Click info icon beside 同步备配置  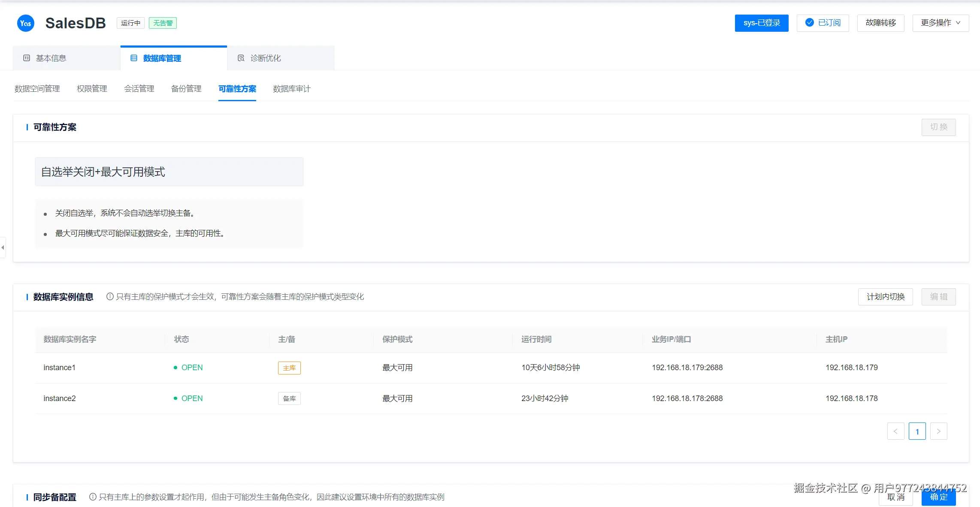tap(93, 497)
